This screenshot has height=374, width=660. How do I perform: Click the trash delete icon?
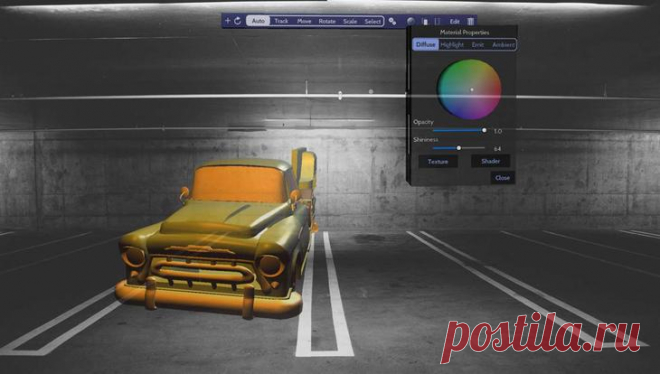tap(471, 21)
